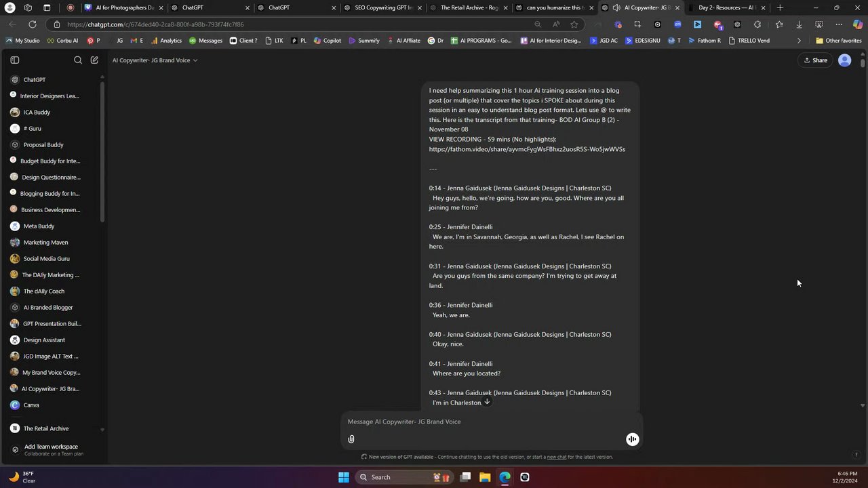The image size is (868, 488).
Task: Open File Explorer from taskbar
Action: 485,477
